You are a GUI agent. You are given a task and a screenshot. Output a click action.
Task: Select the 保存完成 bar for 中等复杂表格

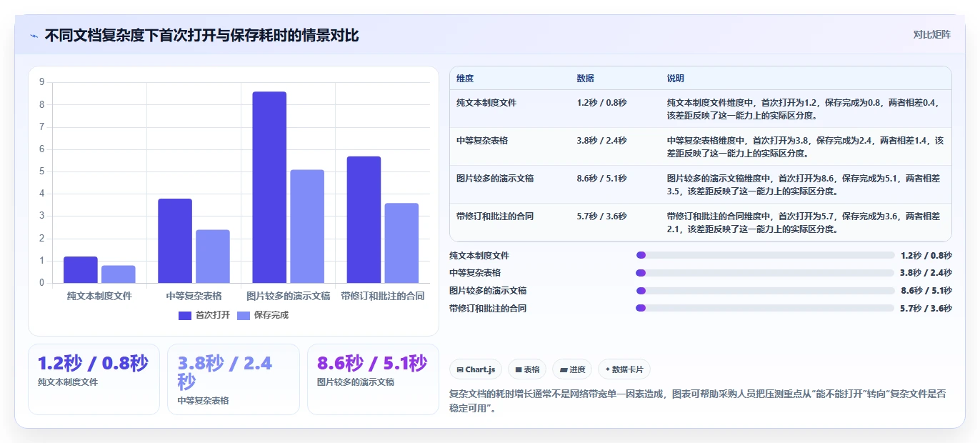coord(213,257)
